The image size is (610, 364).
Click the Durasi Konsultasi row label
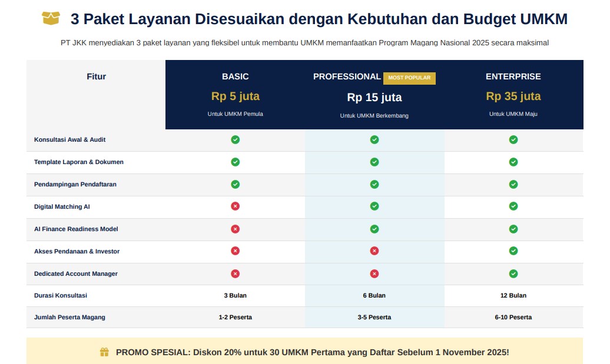pos(61,295)
